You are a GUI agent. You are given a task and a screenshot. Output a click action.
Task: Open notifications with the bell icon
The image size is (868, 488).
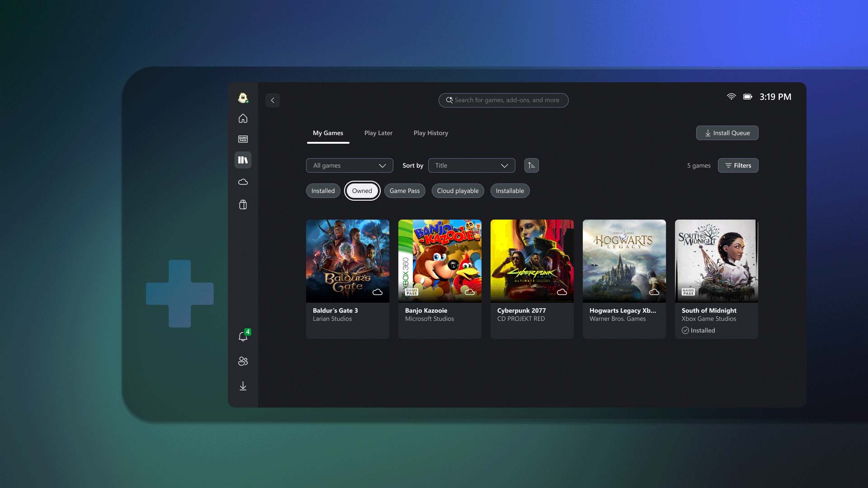tap(243, 336)
